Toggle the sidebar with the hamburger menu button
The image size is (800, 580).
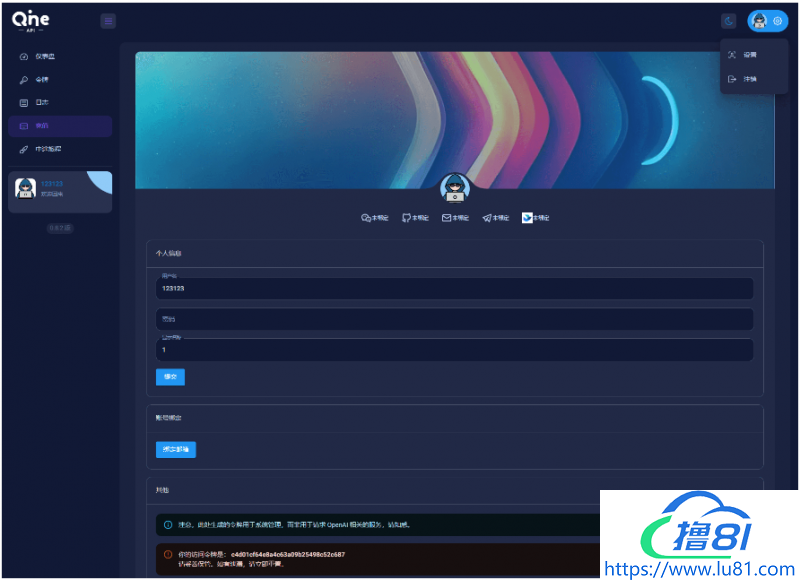108,21
